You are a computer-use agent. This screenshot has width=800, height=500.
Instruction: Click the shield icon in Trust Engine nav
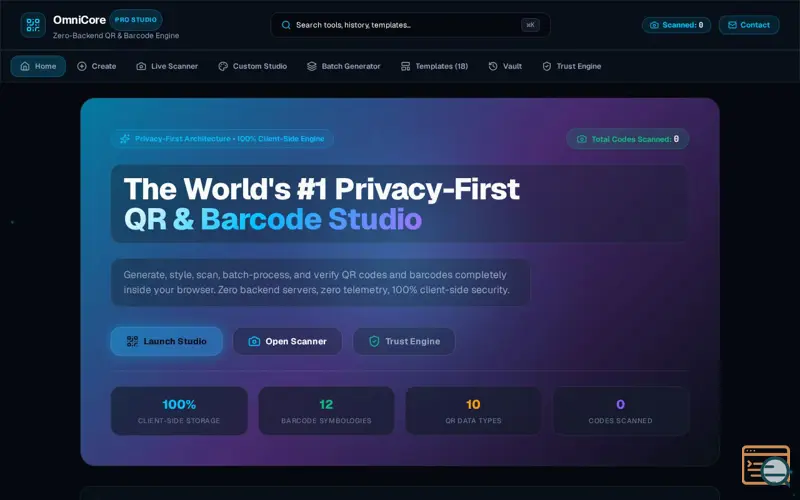(546, 66)
